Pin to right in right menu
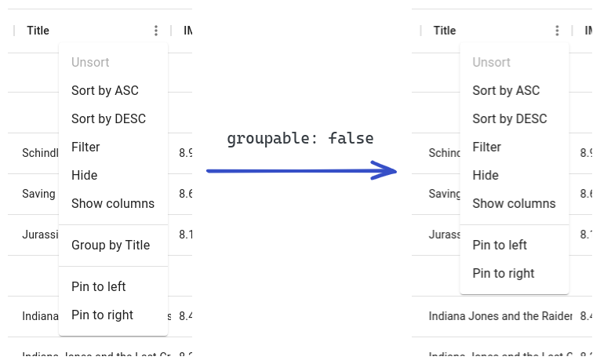 [504, 273]
